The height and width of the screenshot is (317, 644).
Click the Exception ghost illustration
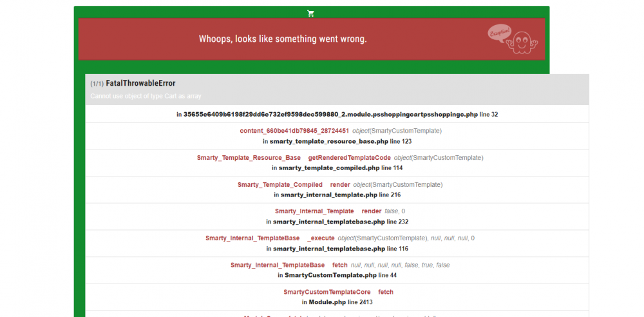[513, 39]
